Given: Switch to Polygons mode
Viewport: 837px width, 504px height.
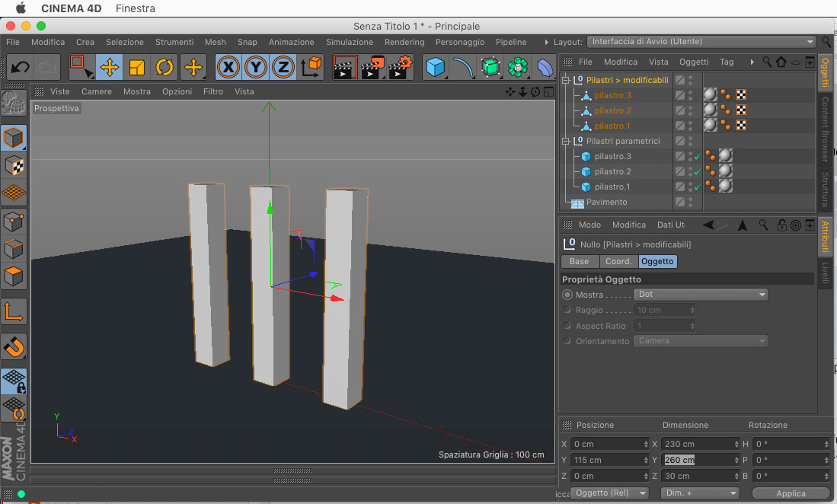Looking at the screenshot, I should click(14, 276).
